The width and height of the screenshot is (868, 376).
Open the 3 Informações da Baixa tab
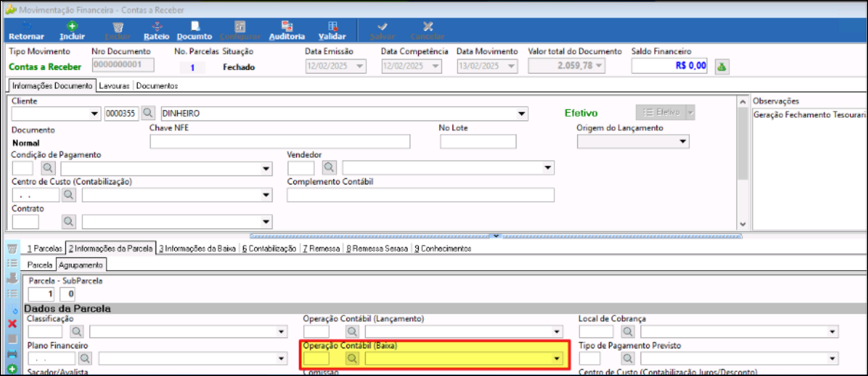[x=197, y=248]
